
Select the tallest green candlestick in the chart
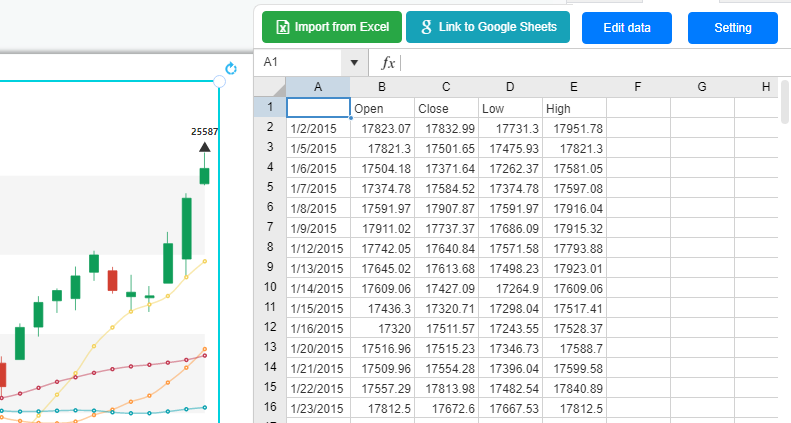186,228
